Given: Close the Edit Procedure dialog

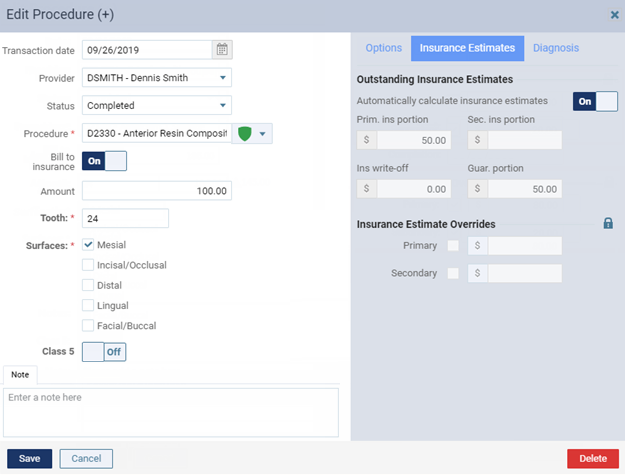Looking at the screenshot, I should tap(614, 15).
